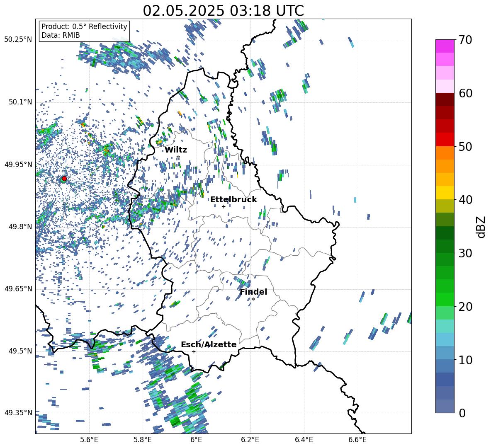Click the 5.8°E longitude label
This screenshot has height=448, width=491.
(143, 440)
